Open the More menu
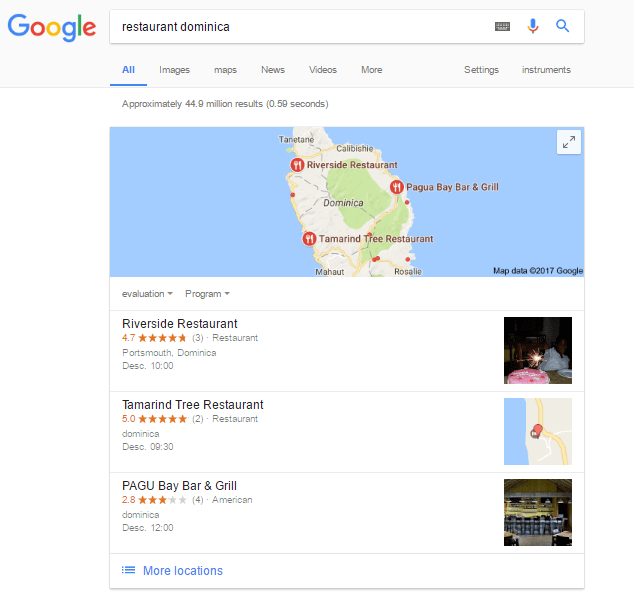634x602 pixels. click(372, 70)
